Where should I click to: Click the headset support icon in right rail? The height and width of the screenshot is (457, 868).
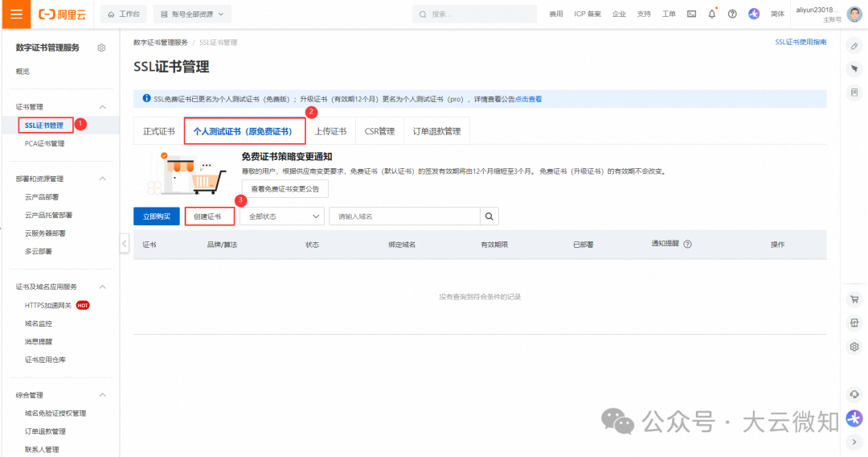pyautogui.click(x=854, y=394)
